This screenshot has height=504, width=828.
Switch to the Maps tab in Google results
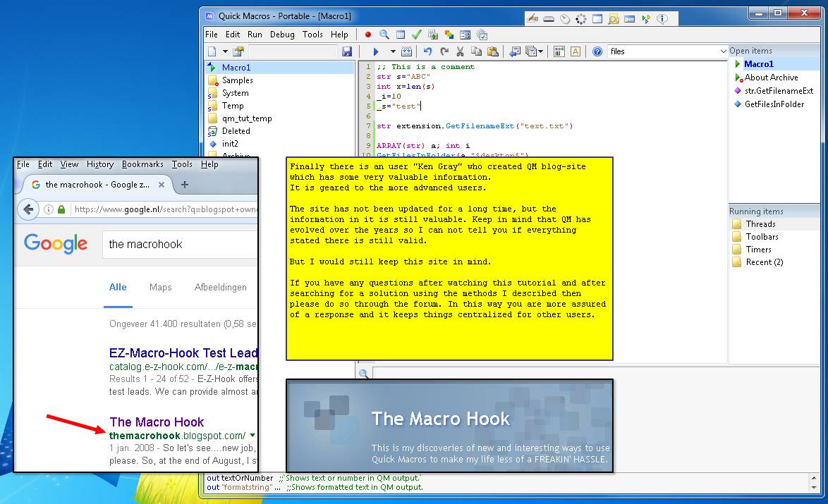tap(161, 287)
